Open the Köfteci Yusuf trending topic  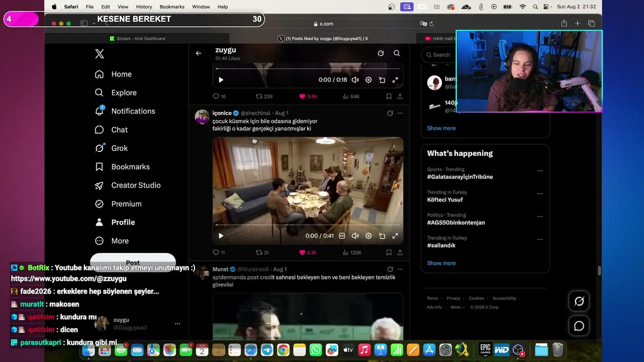pos(445,200)
